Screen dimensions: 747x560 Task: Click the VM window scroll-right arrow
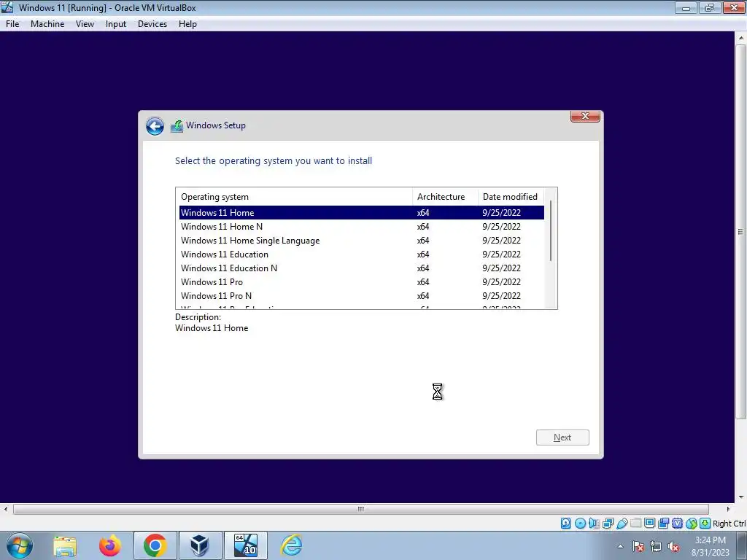[728, 509]
